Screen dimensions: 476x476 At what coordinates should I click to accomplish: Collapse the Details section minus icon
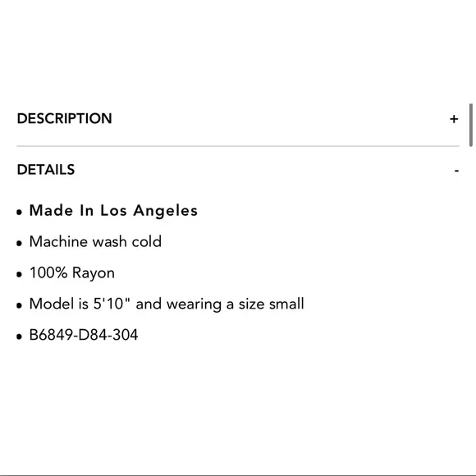pos(456,171)
